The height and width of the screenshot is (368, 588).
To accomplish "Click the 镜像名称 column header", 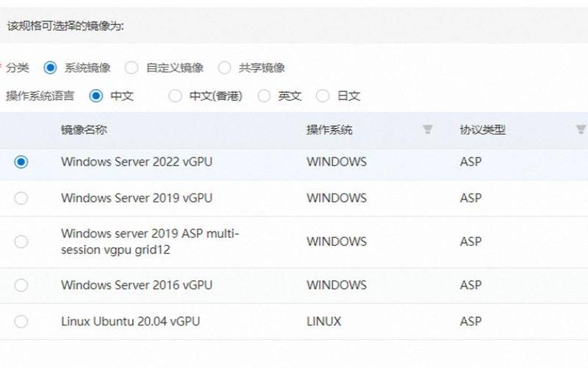I will click(84, 130).
